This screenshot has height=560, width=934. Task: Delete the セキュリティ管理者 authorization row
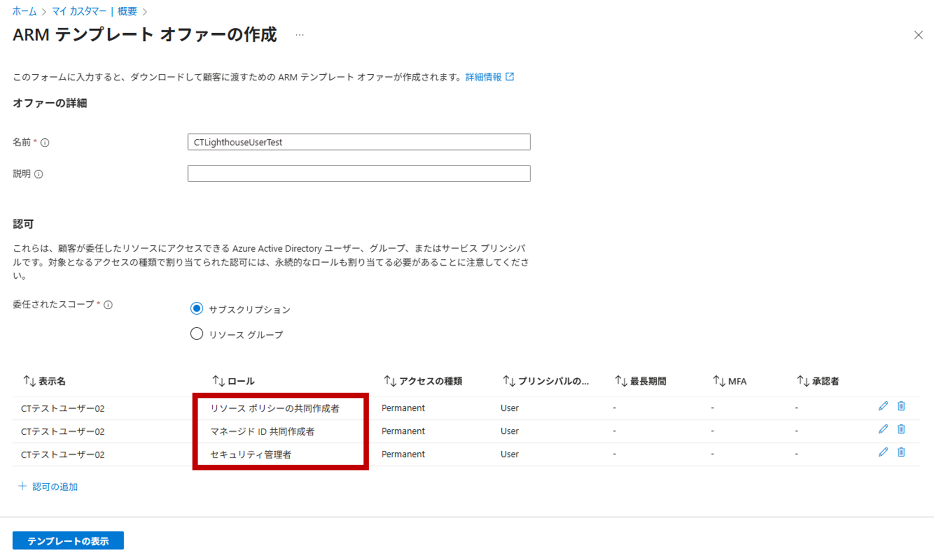pyautogui.click(x=901, y=452)
